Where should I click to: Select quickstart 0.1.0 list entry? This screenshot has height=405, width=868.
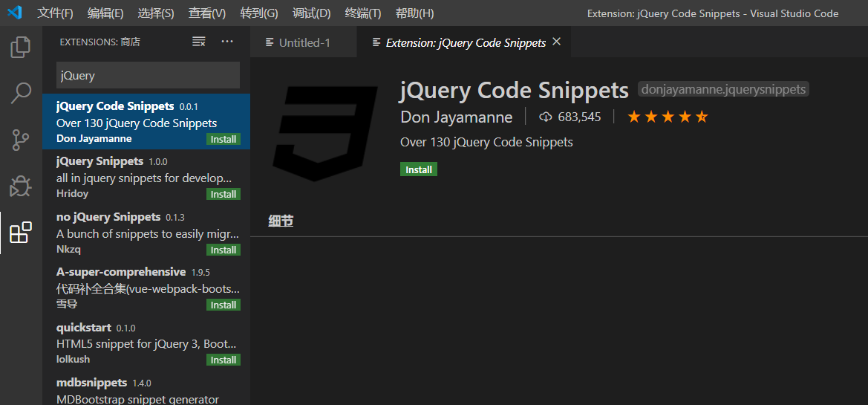(146, 343)
